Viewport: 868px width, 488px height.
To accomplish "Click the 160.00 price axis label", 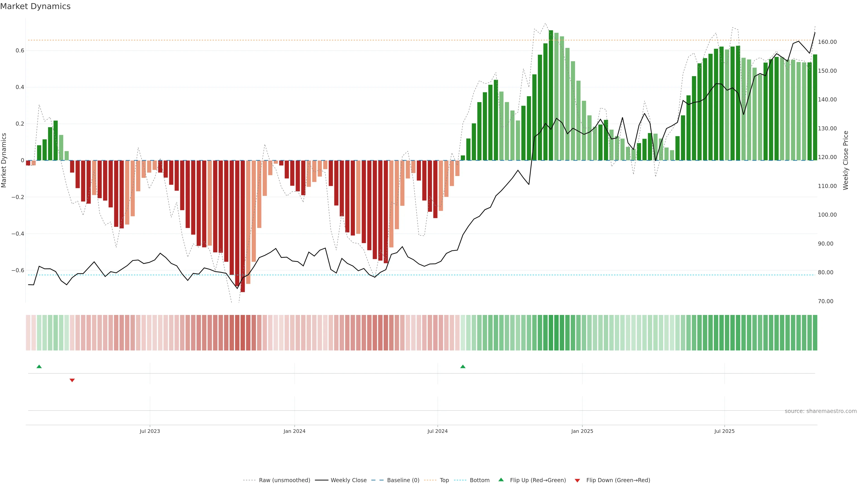I will point(827,42).
